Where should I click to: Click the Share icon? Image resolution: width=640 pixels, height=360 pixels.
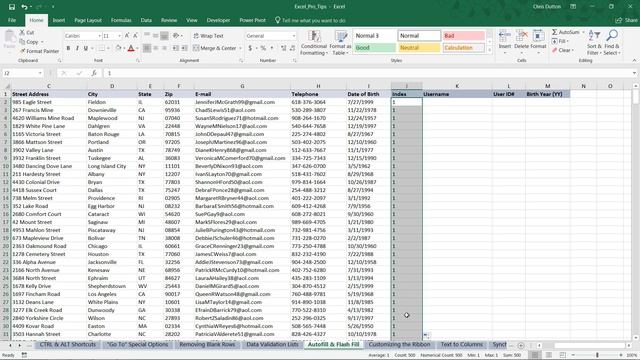(x=619, y=20)
